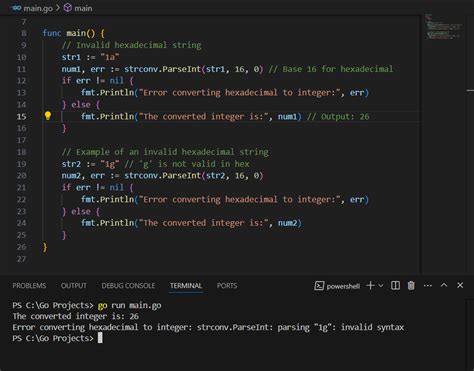
Task: Click the error Println on line 13
Action: (x=225, y=92)
